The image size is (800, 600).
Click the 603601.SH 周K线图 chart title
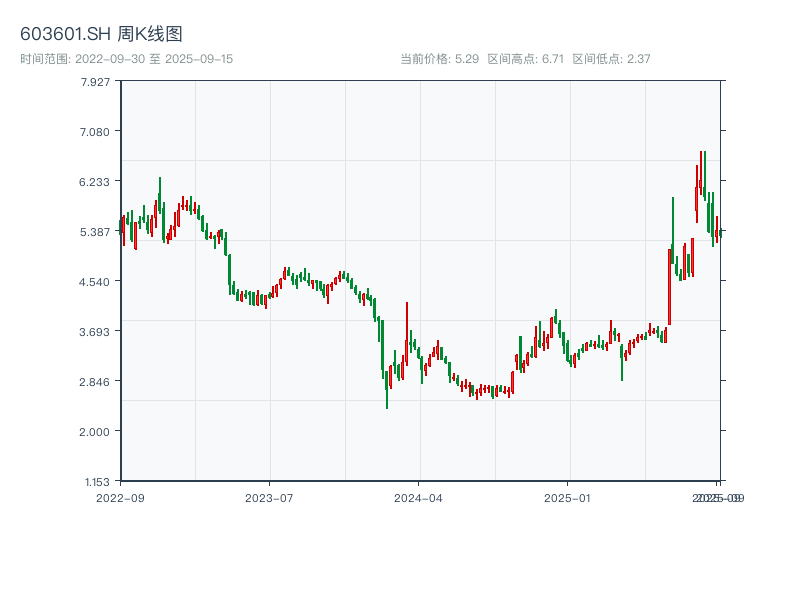(x=101, y=35)
